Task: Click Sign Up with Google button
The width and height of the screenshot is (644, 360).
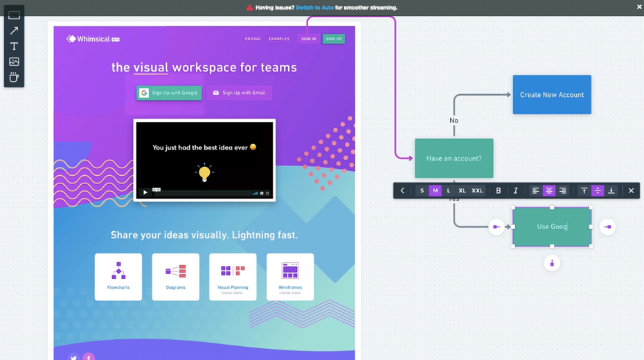Action: pyautogui.click(x=169, y=93)
